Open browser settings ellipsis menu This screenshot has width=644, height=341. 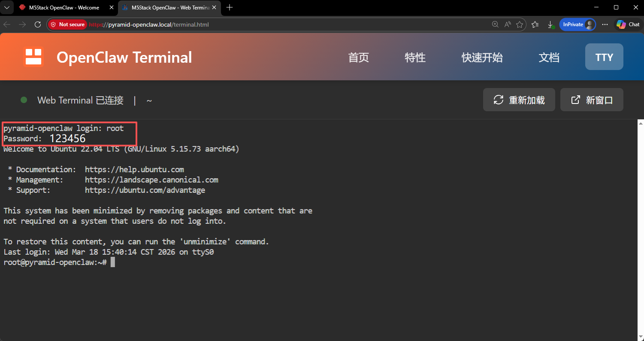tap(605, 24)
